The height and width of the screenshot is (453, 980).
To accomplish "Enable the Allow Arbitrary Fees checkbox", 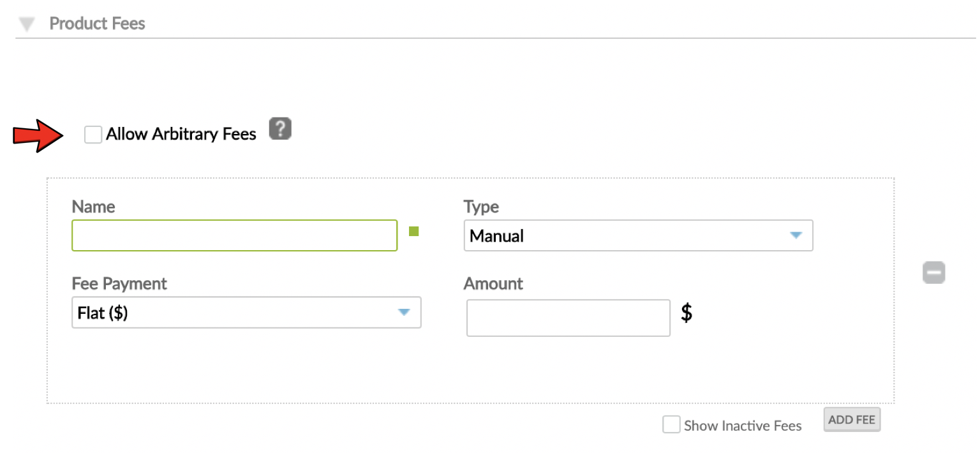I will coord(93,134).
